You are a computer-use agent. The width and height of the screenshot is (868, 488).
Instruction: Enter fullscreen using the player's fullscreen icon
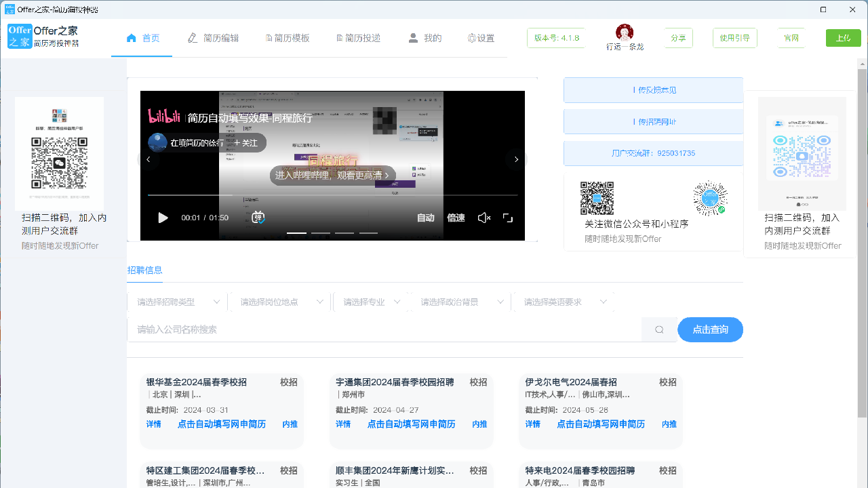coord(508,218)
